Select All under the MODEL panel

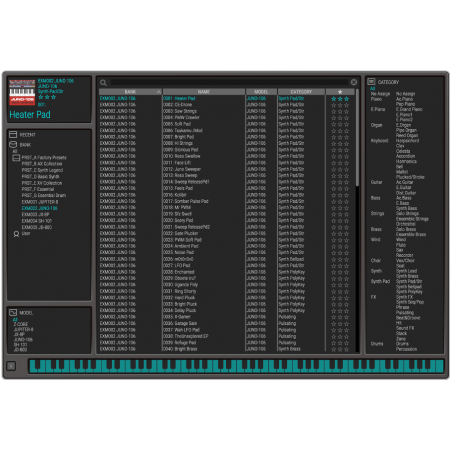coord(15,320)
